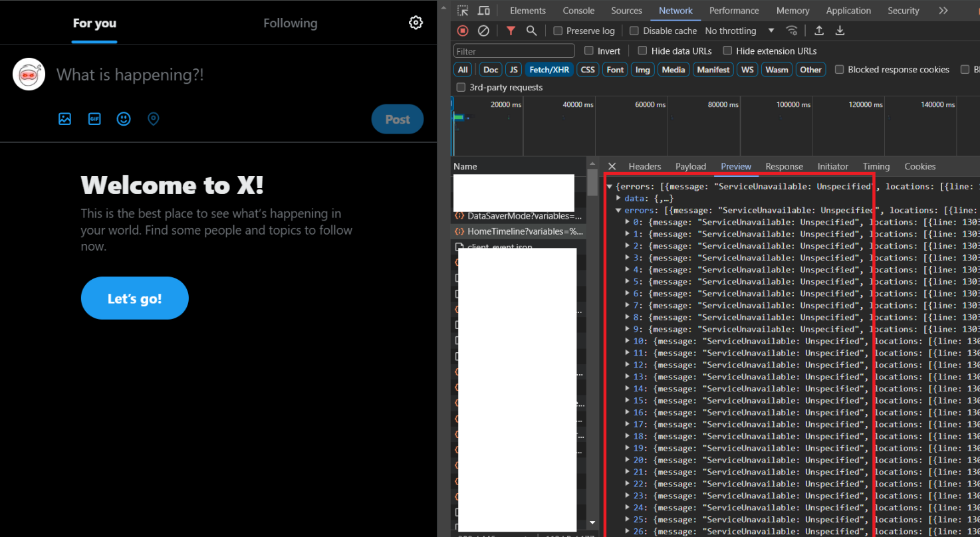Tick Hide extension URLs checkbox
This screenshot has width=980, height=537.
727,51
